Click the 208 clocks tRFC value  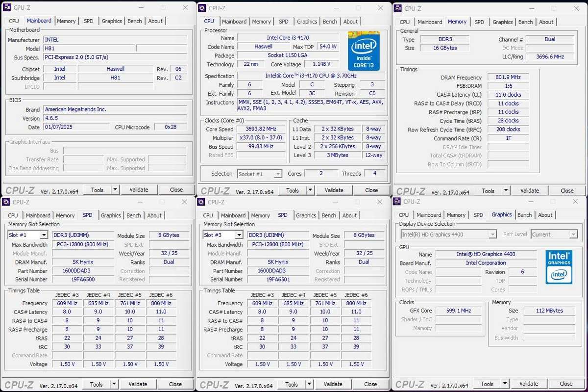pos(508,130)
